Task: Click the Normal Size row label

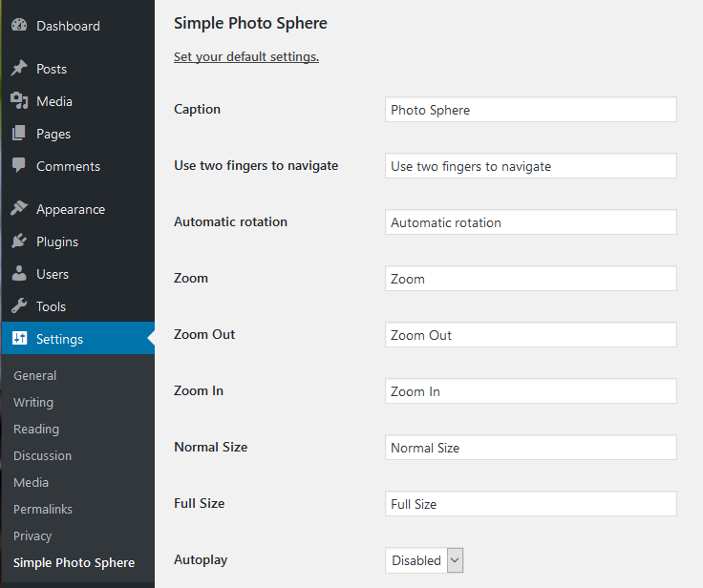Action: click(x=211, y=448)
